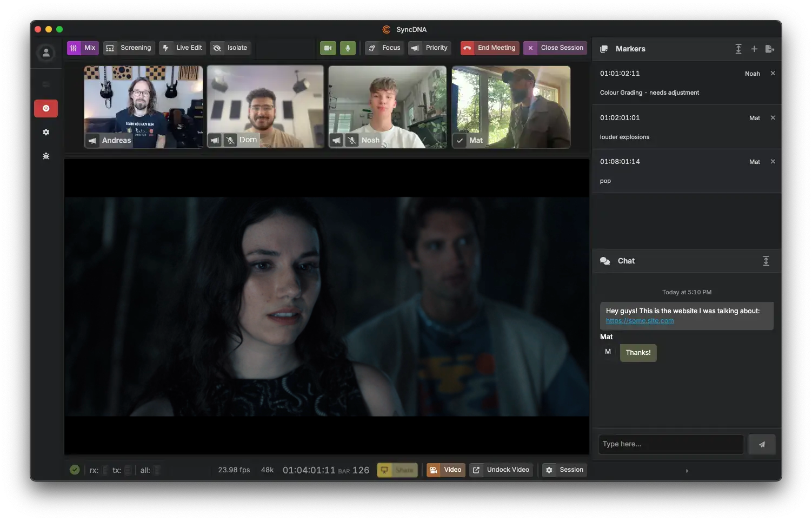
Task: Collapse the Markers panel
Action: point(738,49)
